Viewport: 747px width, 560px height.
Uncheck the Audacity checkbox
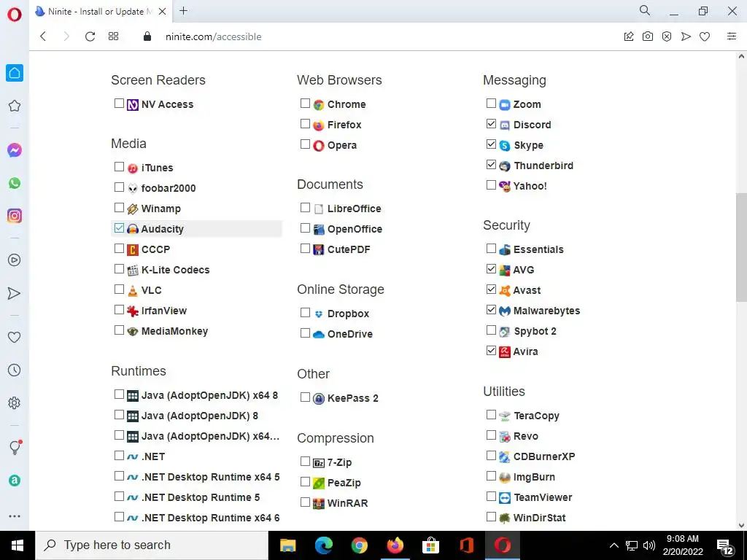[119, 228]
